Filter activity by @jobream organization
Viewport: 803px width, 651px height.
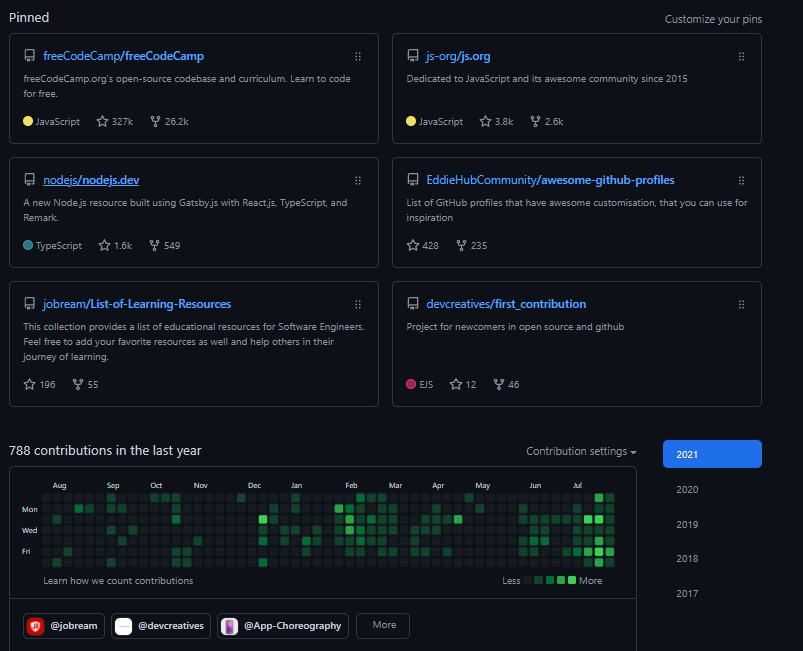click(x=64, y=625)
